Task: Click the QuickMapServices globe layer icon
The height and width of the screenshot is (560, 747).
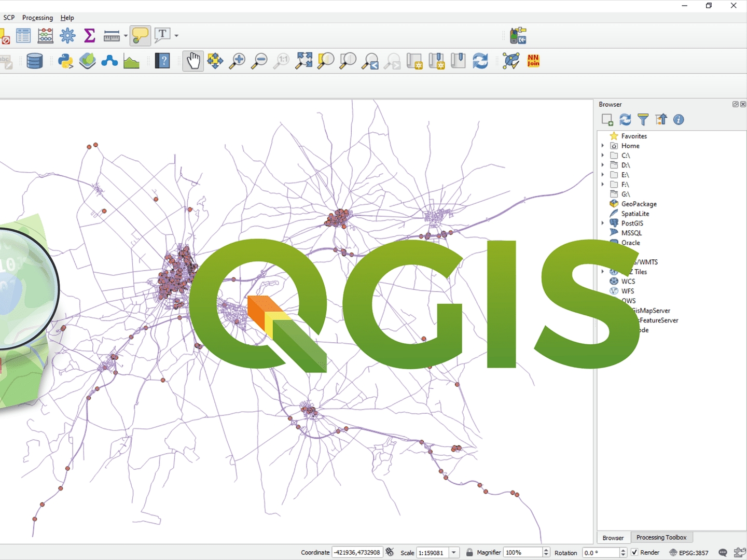Action: click(88, 61)
